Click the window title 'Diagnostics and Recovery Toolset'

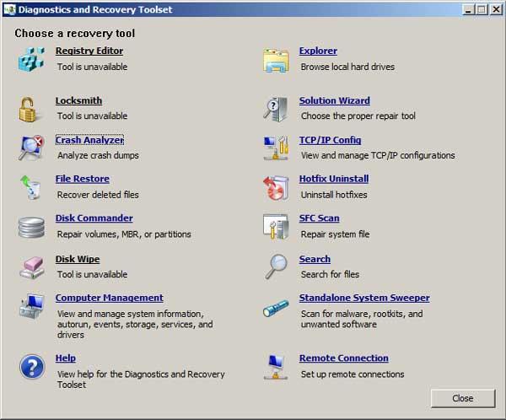point(94,9)
